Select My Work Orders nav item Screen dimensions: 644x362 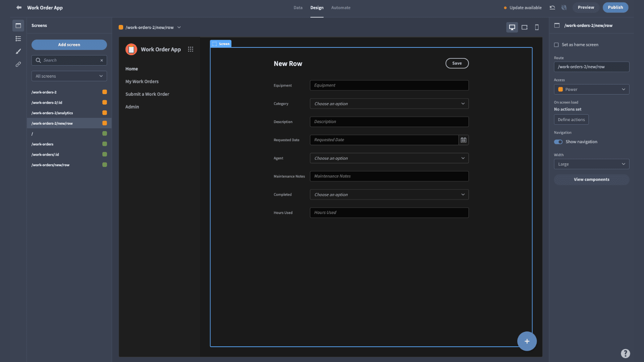[x=142, y=82]
